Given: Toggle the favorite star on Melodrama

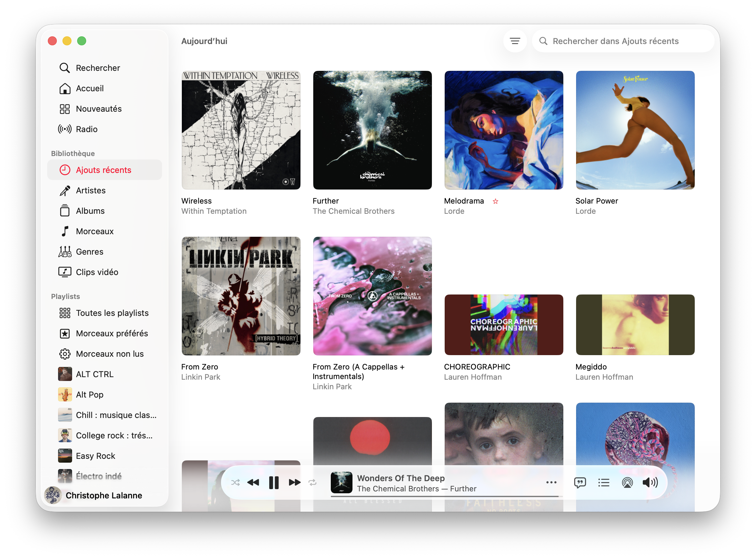Looking at the screenshot, I should point(495,201).
